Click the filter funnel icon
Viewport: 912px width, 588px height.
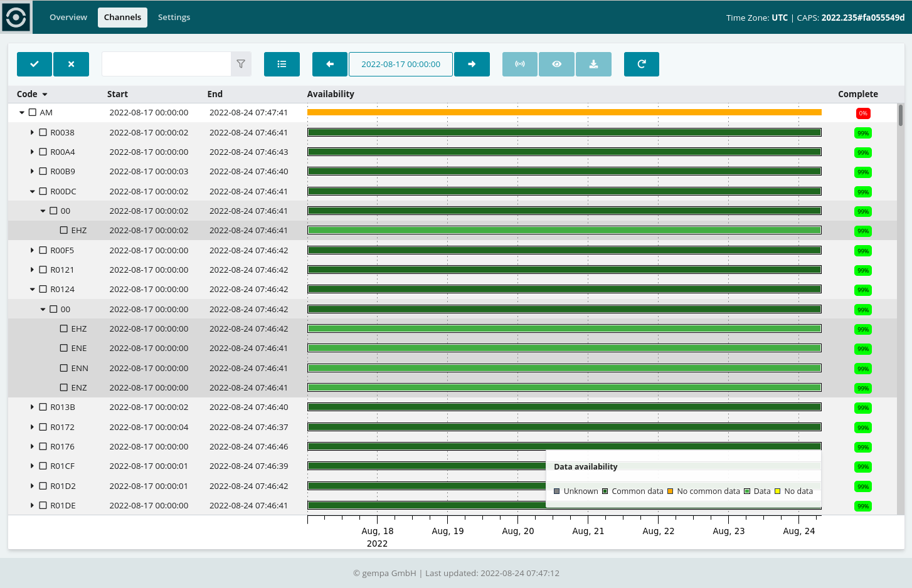tap(241, 64)
